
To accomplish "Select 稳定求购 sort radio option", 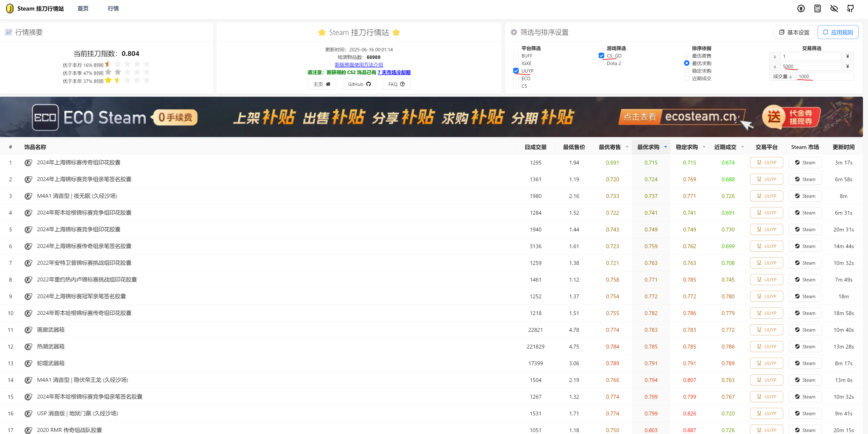I will [x=687, y=71].
